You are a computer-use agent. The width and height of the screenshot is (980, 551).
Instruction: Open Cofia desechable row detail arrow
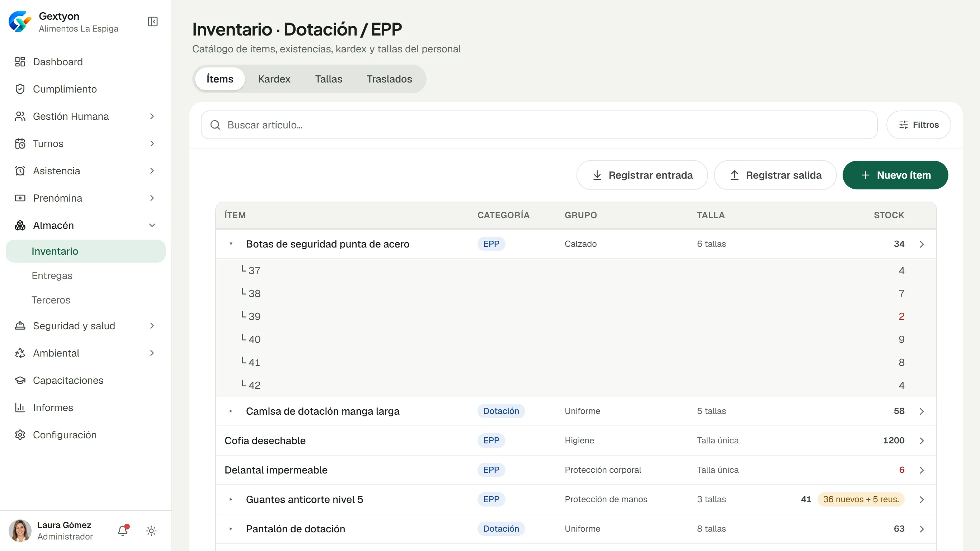[922, 441]
